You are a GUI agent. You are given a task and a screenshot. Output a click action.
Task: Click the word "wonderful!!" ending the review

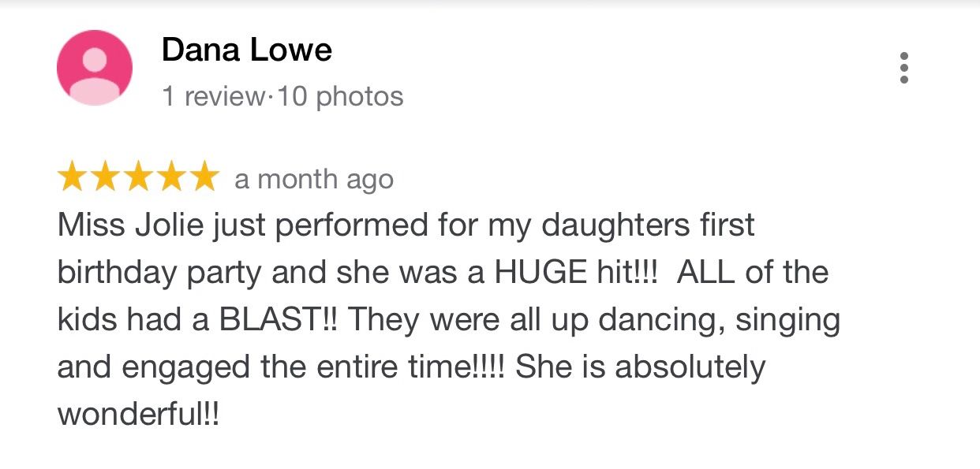[x=137, y=415]
